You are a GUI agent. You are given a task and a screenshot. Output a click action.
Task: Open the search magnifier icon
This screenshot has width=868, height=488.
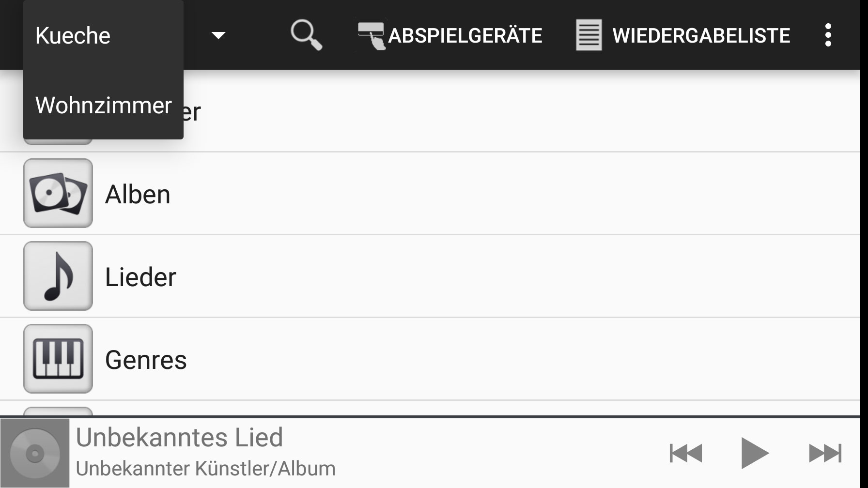point(306,35)
